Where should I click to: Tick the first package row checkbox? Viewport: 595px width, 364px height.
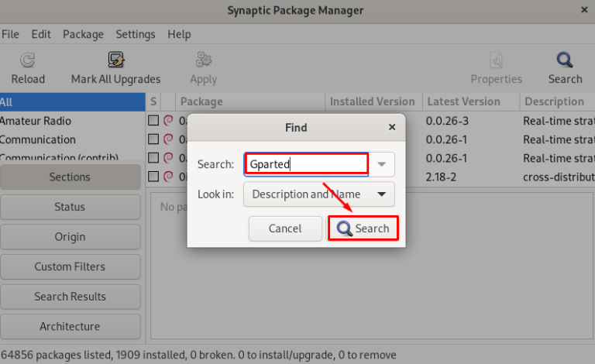click(x=153, y=121)
